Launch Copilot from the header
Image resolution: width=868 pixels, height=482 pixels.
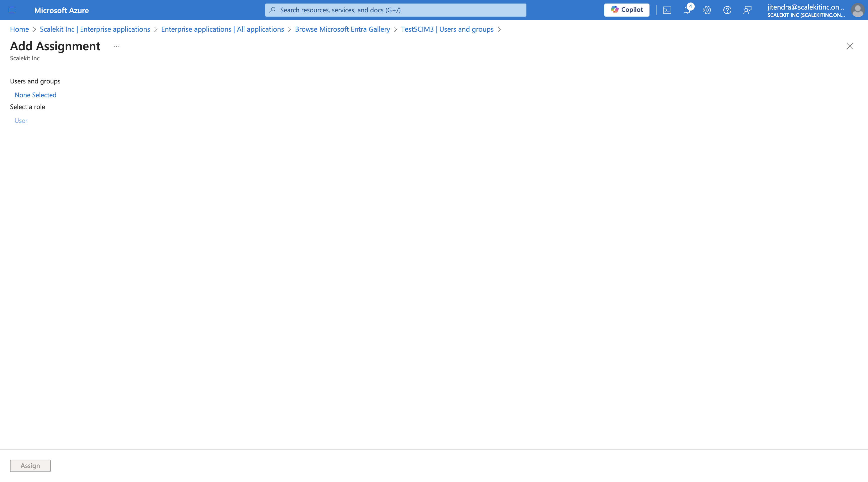coord(626,10)
